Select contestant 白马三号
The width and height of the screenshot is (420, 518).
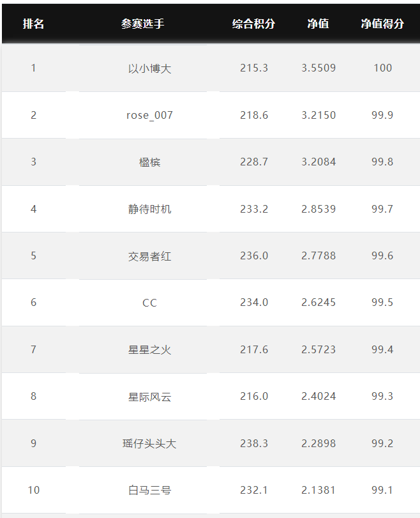pos(149,491)
